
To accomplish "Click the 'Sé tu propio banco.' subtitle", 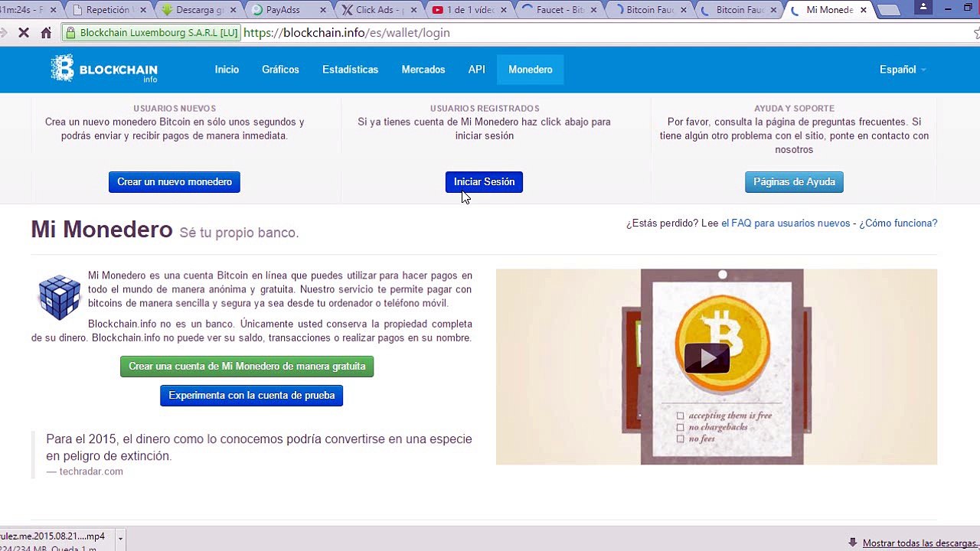I will coord(239,233).
